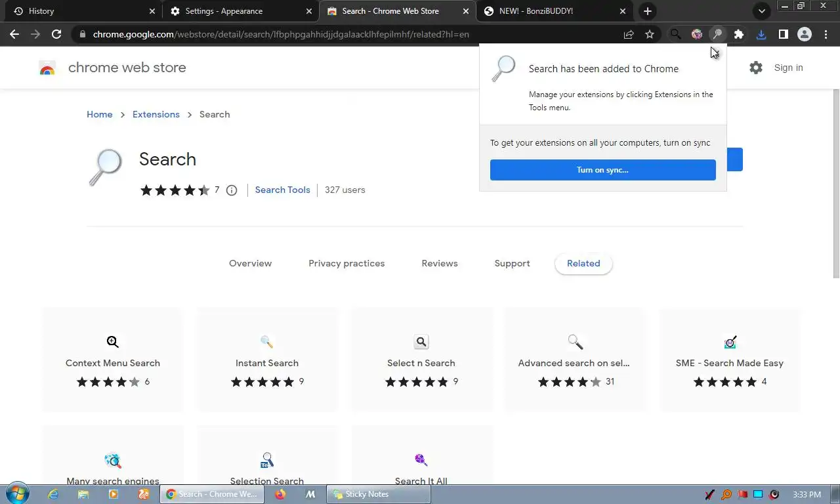Open the puzzle-piece Extensions menu

pos(739,34)
